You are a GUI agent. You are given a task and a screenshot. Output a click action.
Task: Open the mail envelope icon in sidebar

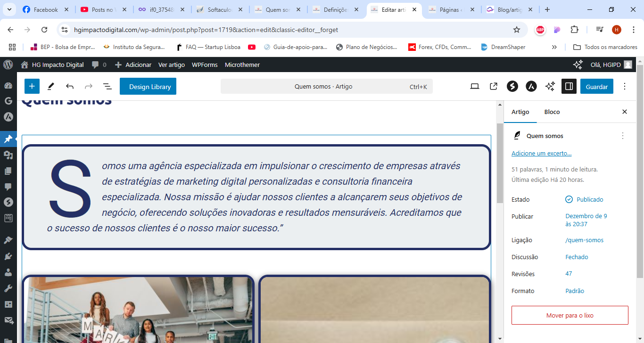8,320
